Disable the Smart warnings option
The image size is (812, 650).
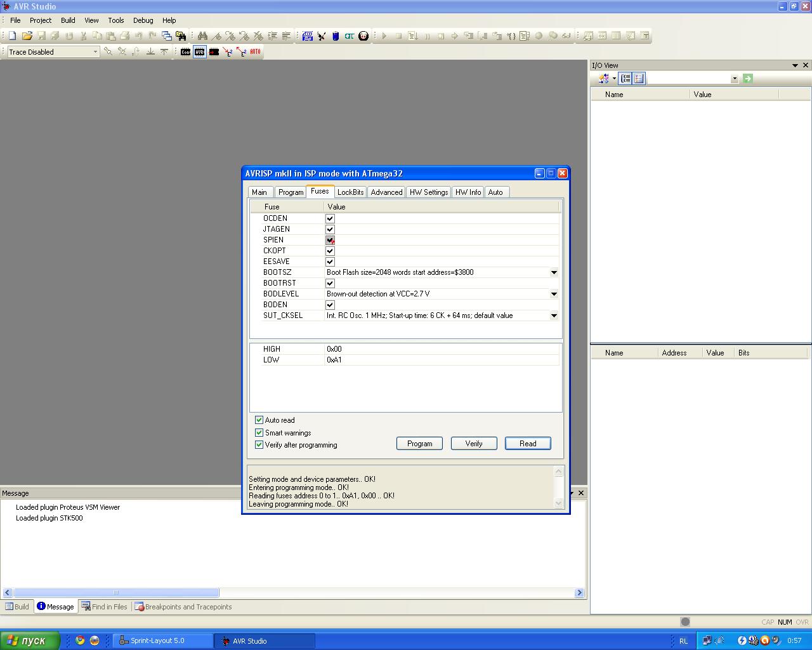click(259, 433)
